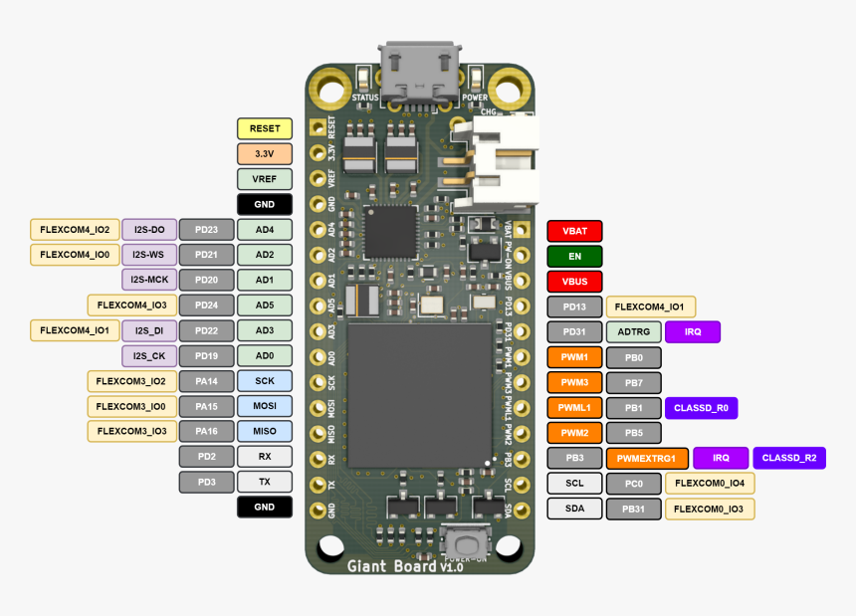856x616 pixels.
Task: Click the micro USB connector
Action: pyautogui.click(x=419, y=62)
